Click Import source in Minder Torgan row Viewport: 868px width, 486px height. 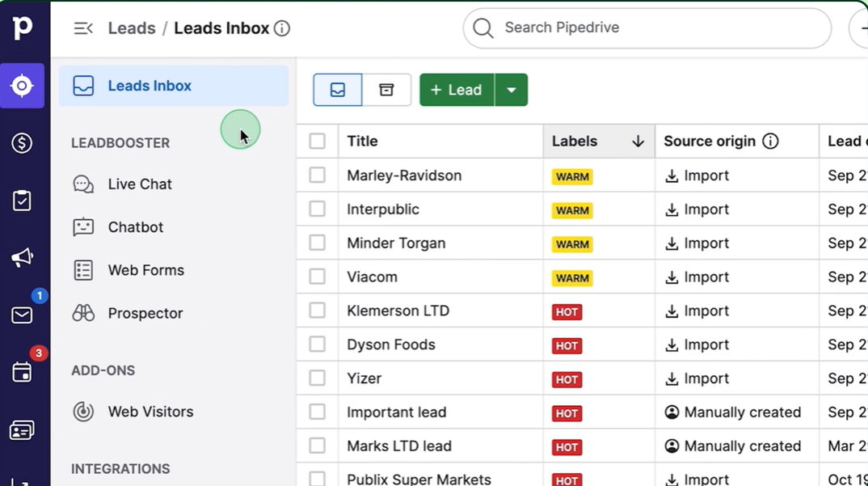click(697, 243)
